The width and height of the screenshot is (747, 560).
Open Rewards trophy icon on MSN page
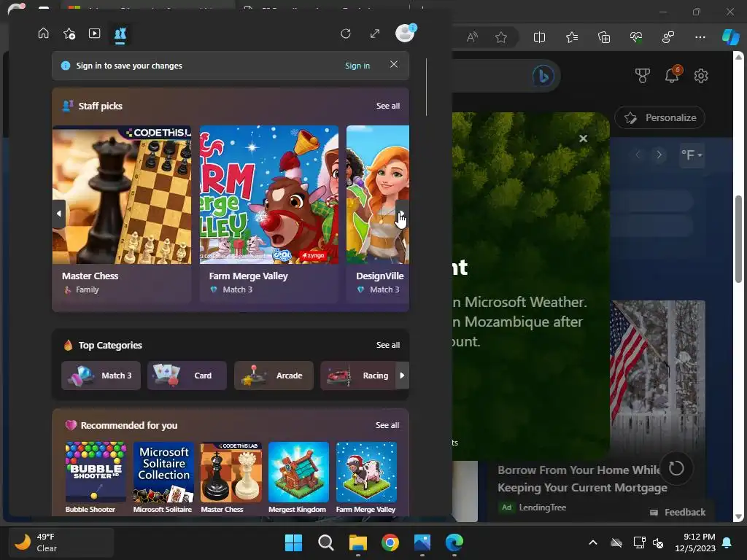click(x=642, y=76)
